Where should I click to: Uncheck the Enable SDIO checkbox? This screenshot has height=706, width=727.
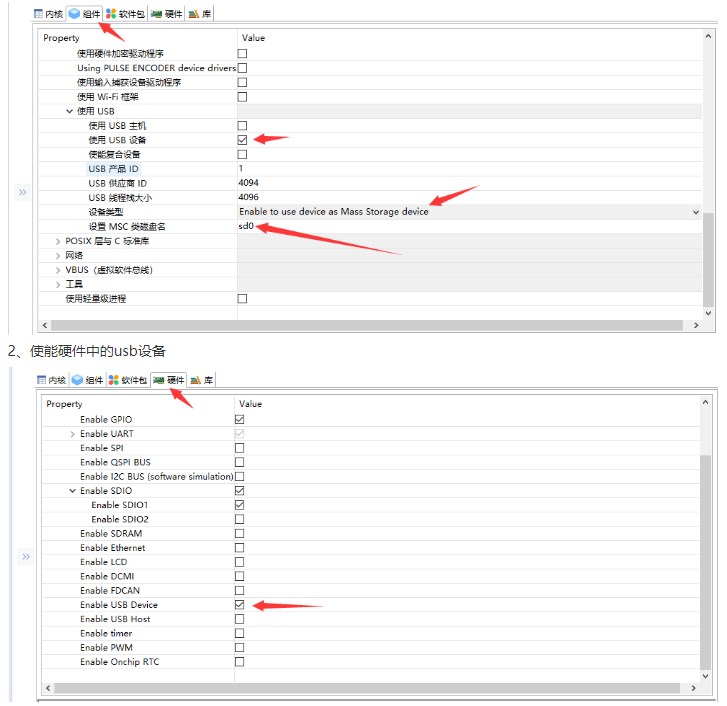click(x=239, y=490)
